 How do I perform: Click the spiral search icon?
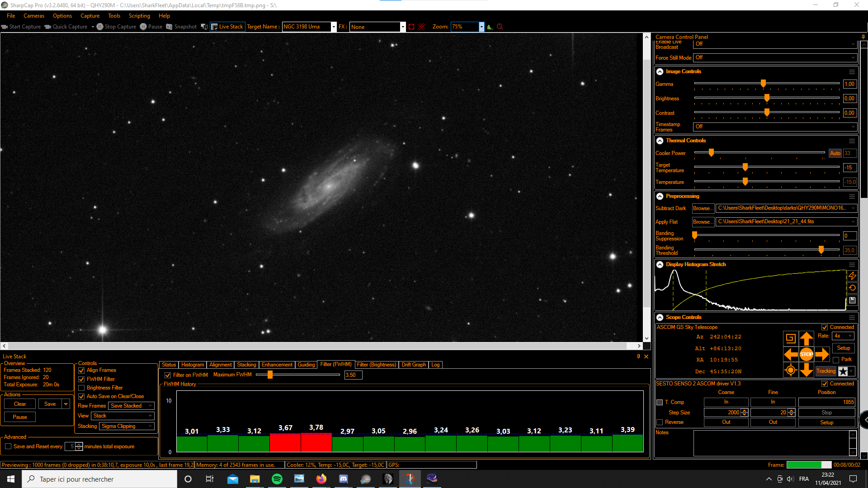click(790, 338)
